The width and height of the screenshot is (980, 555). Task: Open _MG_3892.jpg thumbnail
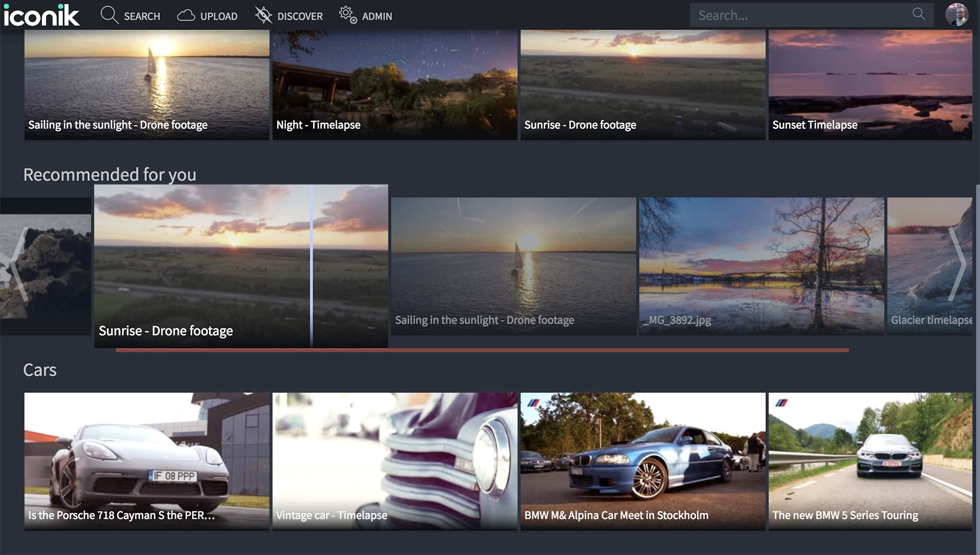761,266
